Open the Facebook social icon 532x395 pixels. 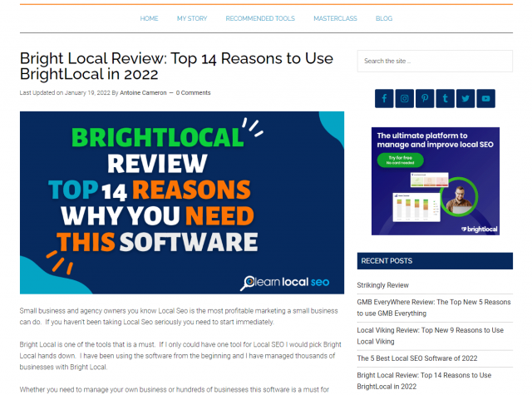pyautogui.click(x=384, y=98)
